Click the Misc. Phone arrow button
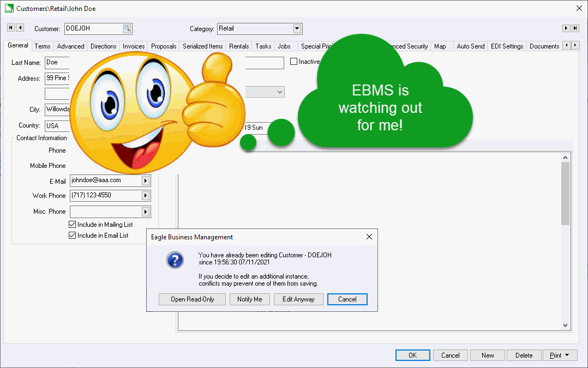588x368 pixels. click(146, 212)
